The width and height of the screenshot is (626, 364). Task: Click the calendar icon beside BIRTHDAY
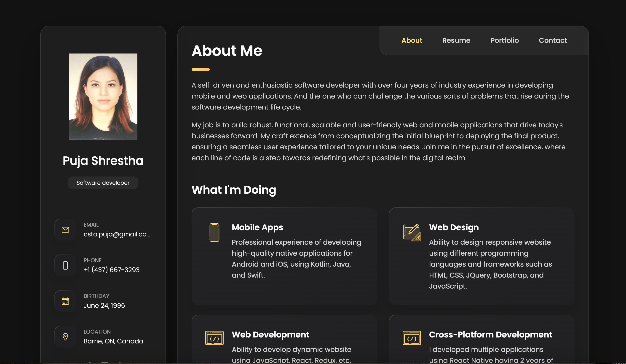click(65, 301)
